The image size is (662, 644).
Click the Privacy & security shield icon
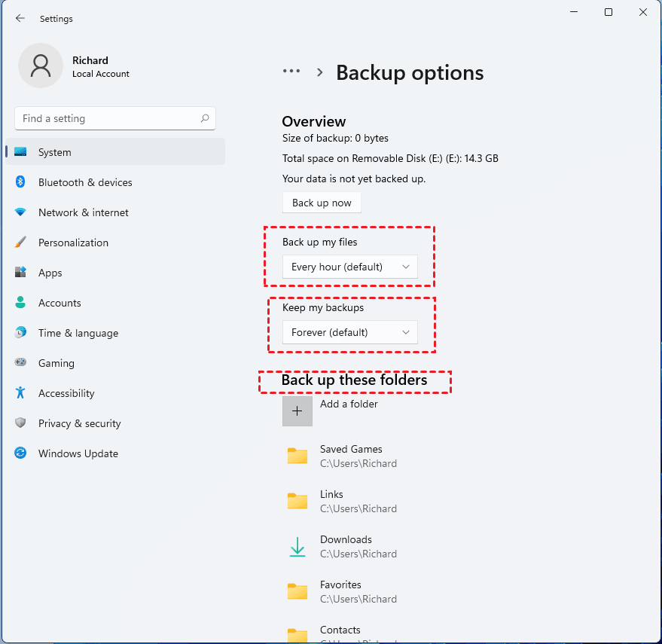[x=20, y=423]
